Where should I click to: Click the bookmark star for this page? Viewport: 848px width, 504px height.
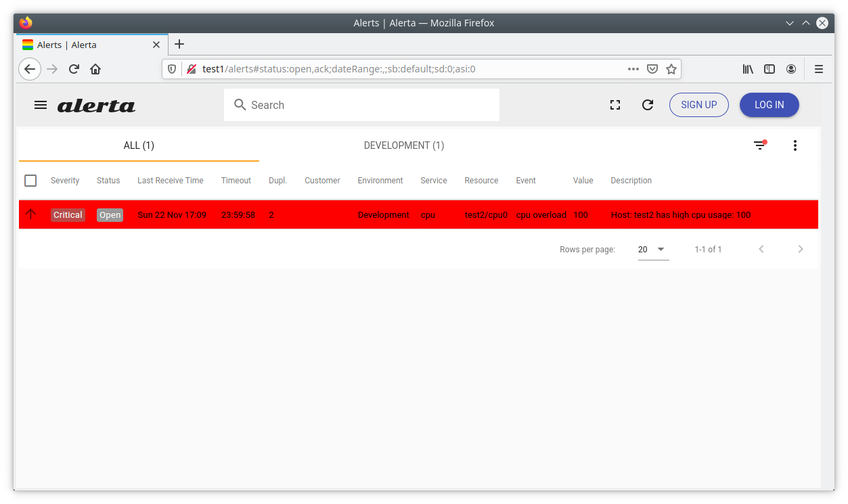coord(671,68)
